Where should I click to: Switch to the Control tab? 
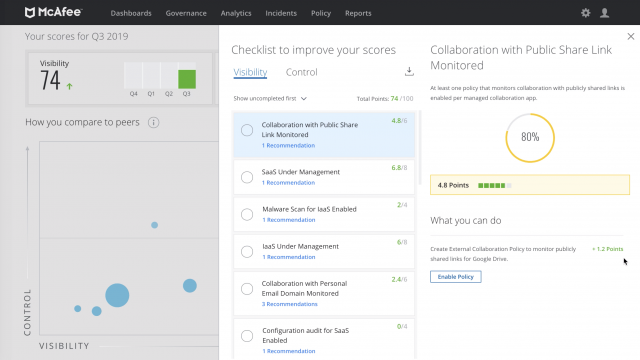pos(301,72)
